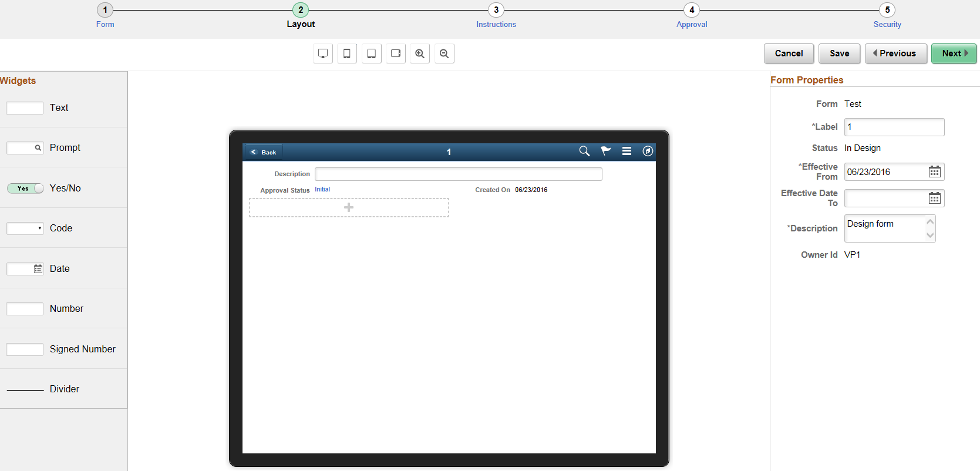This screenshot has height=471, width=980.
Task: Select the Code dropdown widget
Action: pos(63,228)
